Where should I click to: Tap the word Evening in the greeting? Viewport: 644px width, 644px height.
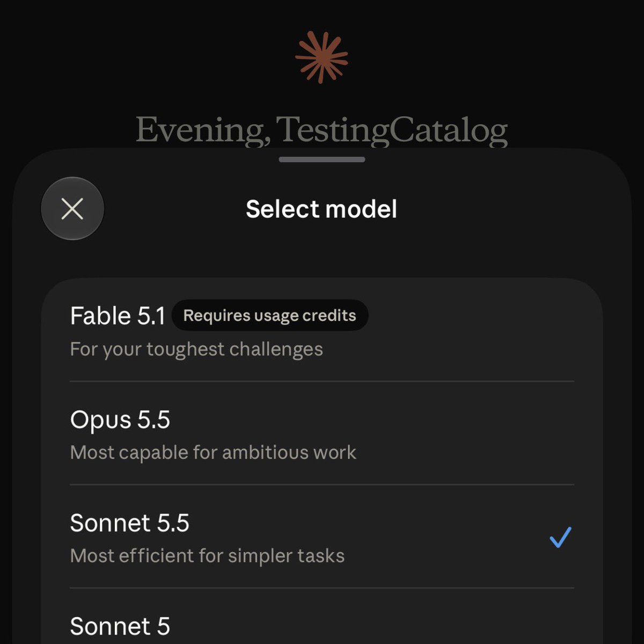(203, 130)
